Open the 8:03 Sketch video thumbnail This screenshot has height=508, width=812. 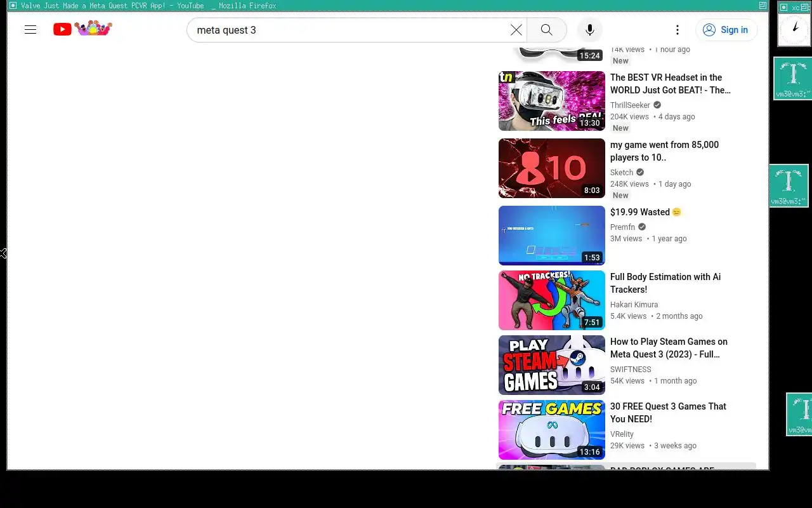click(552, 168)
